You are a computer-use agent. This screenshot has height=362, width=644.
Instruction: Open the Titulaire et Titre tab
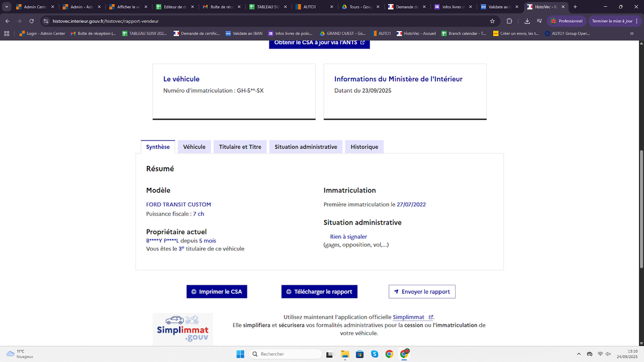(240, 147)
